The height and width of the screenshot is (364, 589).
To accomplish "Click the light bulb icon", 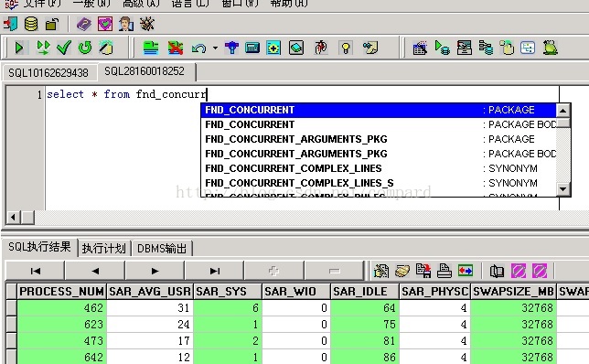I will 346,48.
